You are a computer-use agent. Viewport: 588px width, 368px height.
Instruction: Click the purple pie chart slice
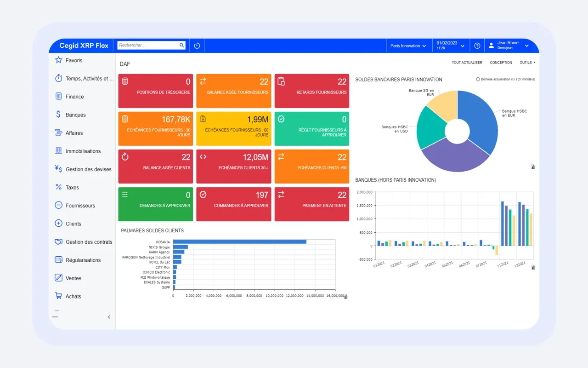(x=455, y=156)
